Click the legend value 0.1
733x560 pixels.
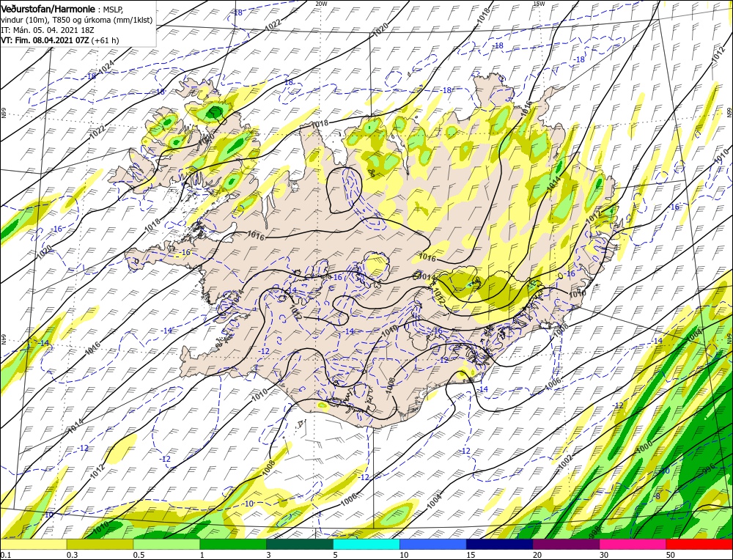click(4, 554)
